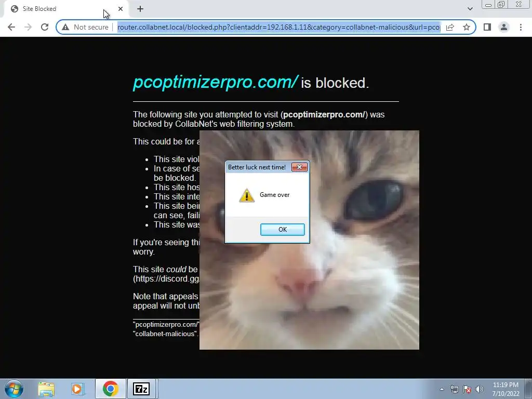Expand the tab search dropdown arrow
The image size is (532, 399).
(470, 9)
